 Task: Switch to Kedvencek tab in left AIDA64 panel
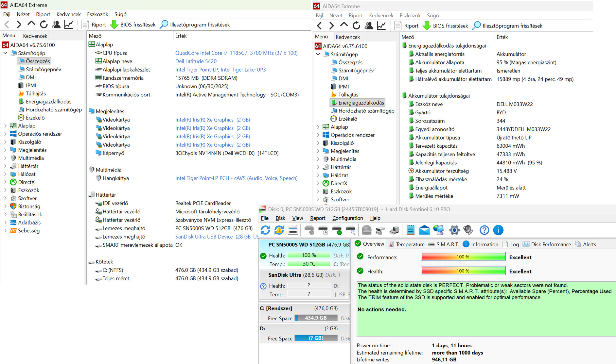click(x=35, y=36)
